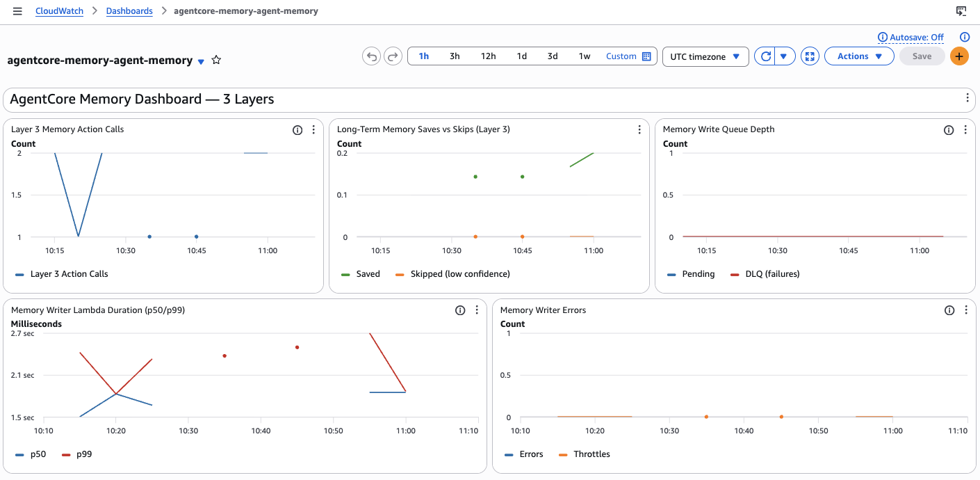Open Memory Write Queue Depth widget menu
Screen dimensions: 980x480
[965, 130]
